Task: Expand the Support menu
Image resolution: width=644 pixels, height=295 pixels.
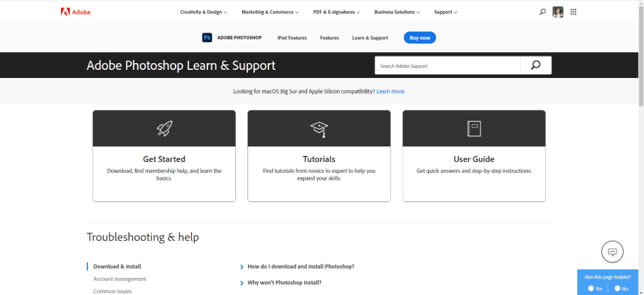Action: pyautogui.click(x=445, y=12)
